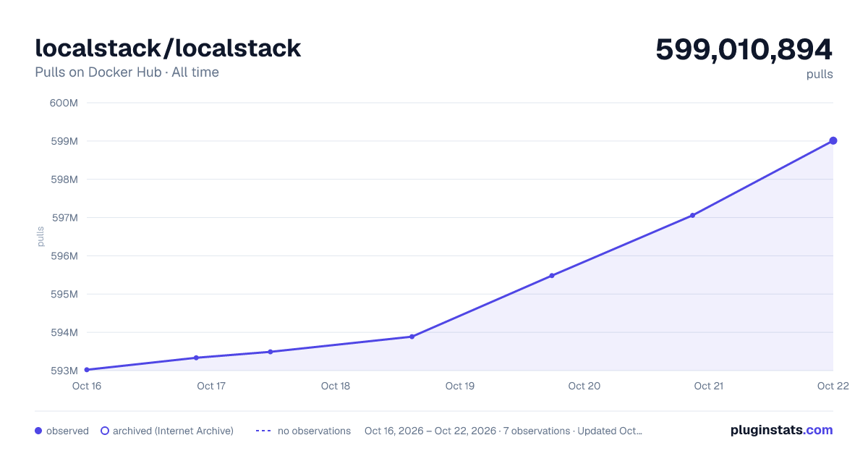The height and width of the screenshot is (456, 868).
Task: Select the data point near Oct 21
Action: tap(692, 215)
